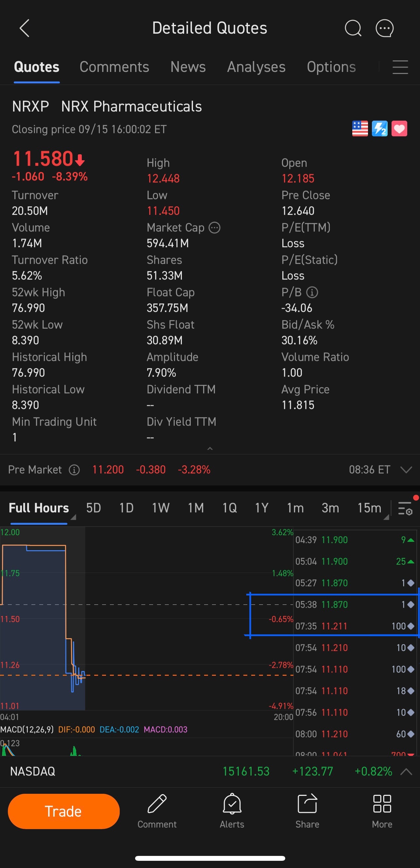Select the 04:39 11.900 trade row
This screenshot has width=420, height=868.
click(x=355, y=540)
